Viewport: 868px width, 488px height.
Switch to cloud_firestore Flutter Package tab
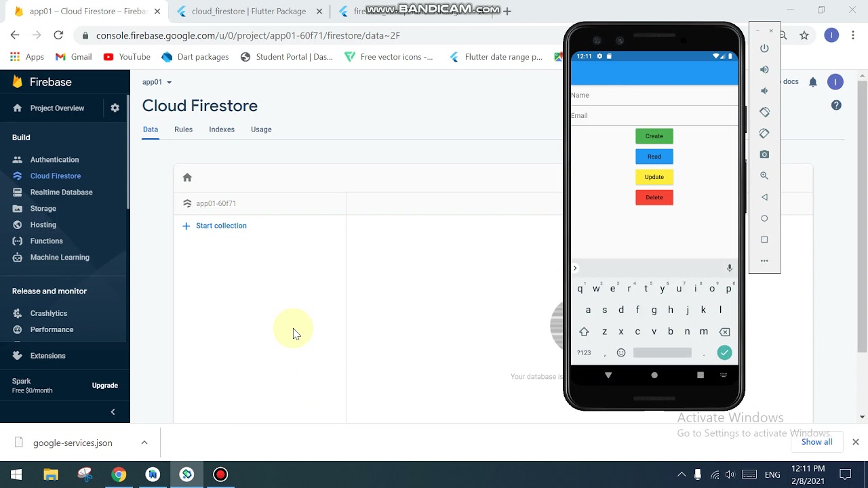pos(249,12)
